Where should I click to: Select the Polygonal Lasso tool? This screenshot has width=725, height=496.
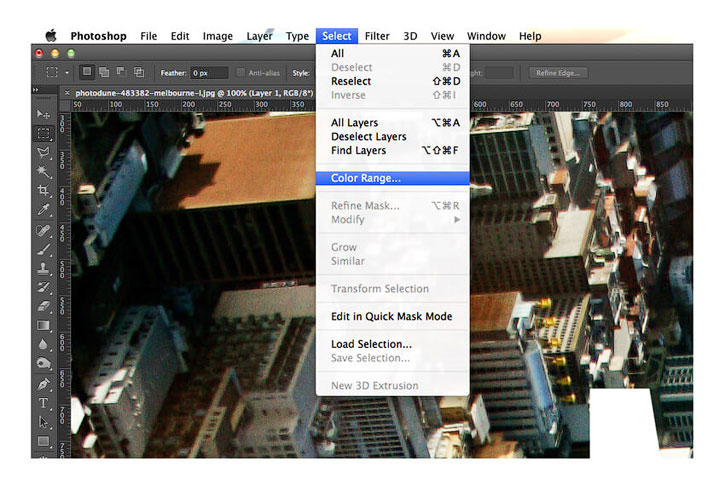pos(43,153)
